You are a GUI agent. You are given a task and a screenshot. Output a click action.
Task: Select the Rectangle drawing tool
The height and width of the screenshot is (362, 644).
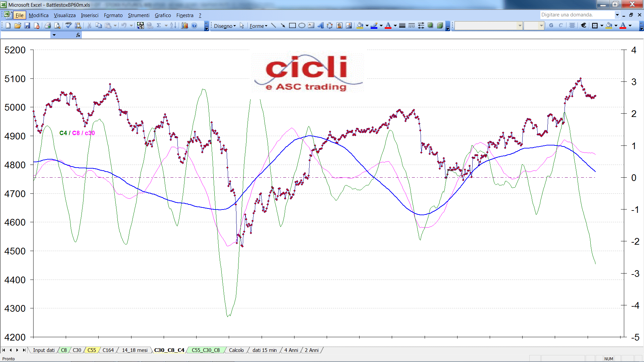click(x=292, y=25)
